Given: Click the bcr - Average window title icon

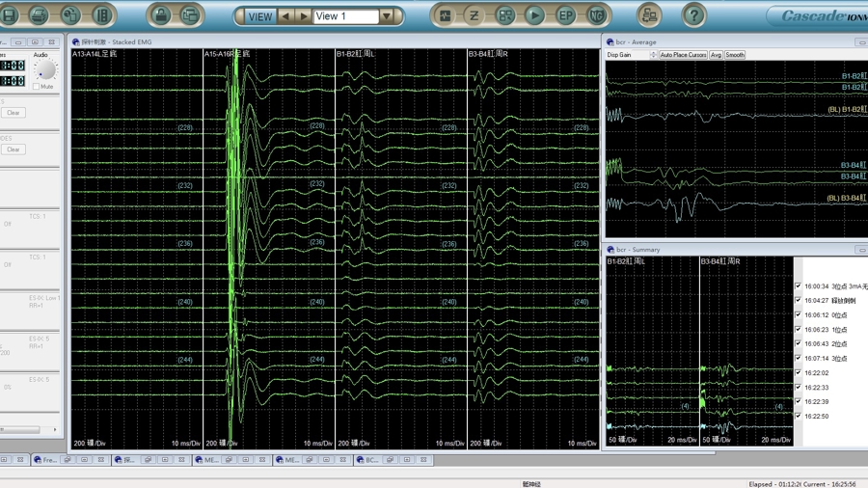Looking at the screenshot, I should [610, 42].
